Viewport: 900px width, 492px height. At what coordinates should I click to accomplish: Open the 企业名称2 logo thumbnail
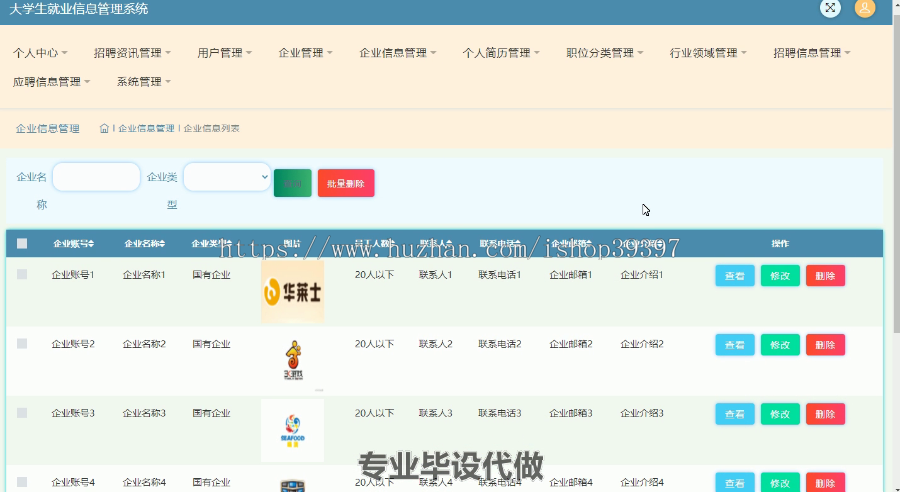(293, 360)
